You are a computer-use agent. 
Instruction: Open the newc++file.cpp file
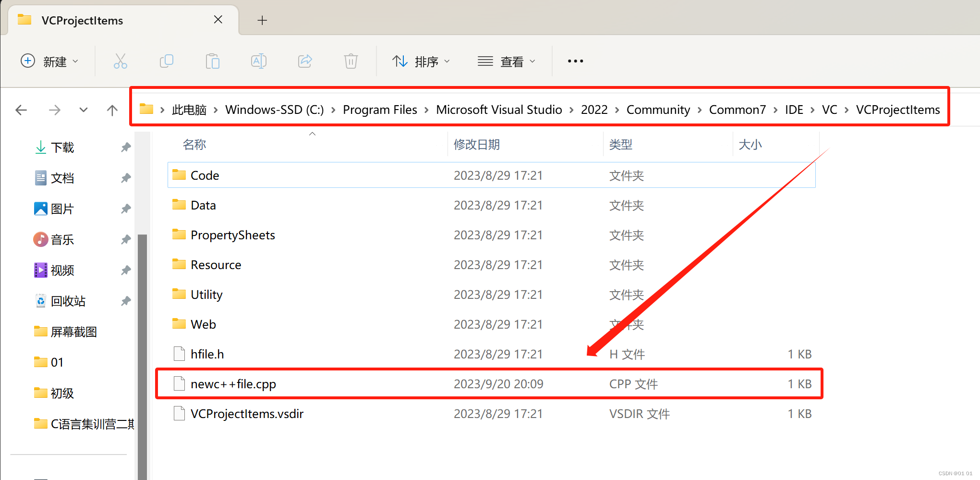point(233,383)
